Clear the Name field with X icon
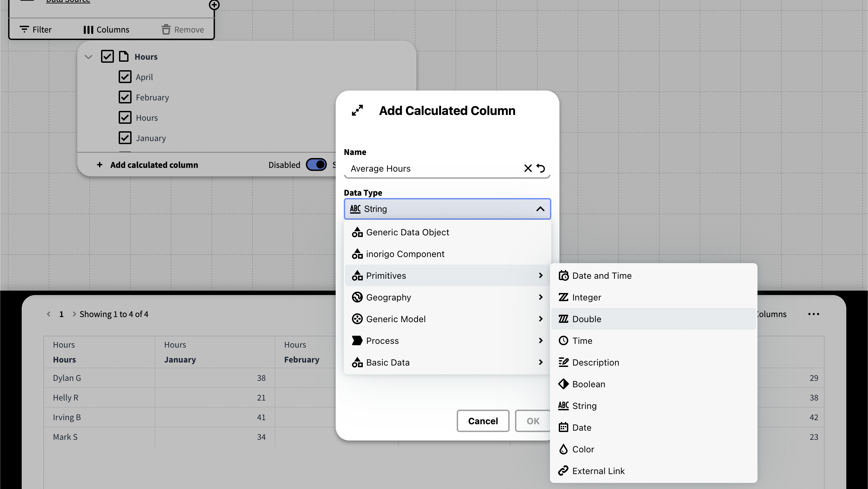Viewport: 868px width, 489px height. 528,168
